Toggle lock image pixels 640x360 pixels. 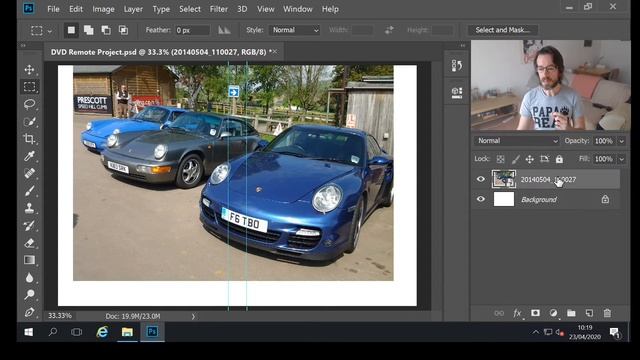[x=516, y=159]
